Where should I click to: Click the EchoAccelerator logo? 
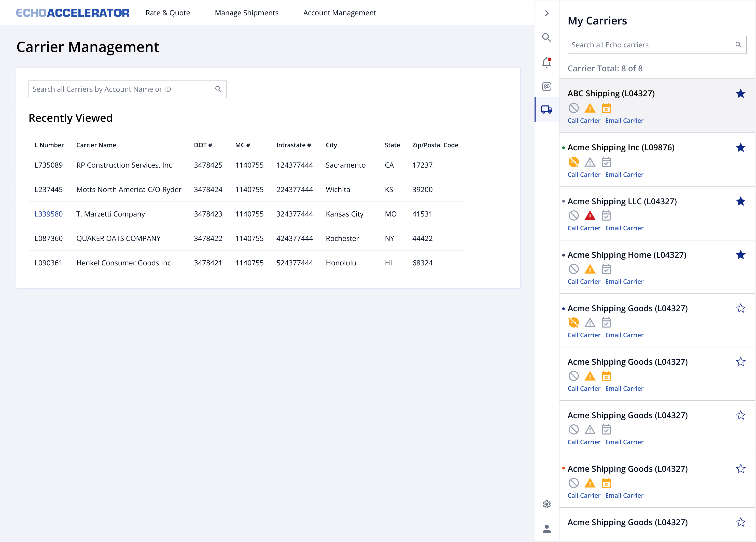pyautogui.click(x=73, y=13)
